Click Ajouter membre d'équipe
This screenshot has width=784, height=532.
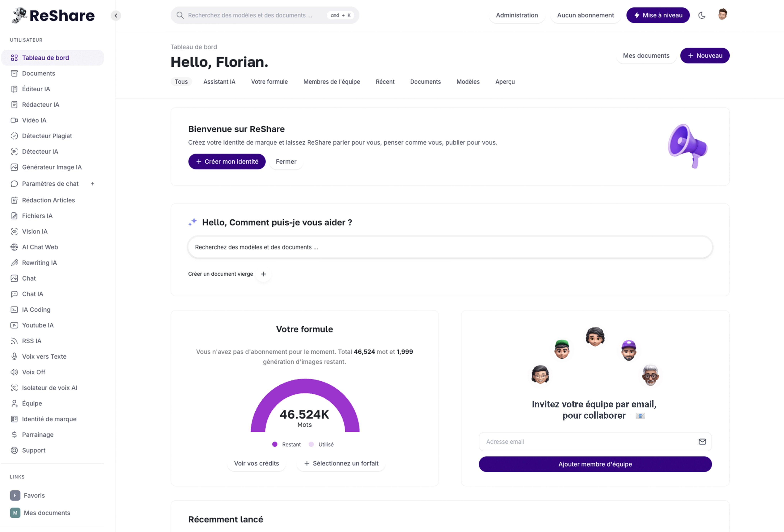point(595,464)
